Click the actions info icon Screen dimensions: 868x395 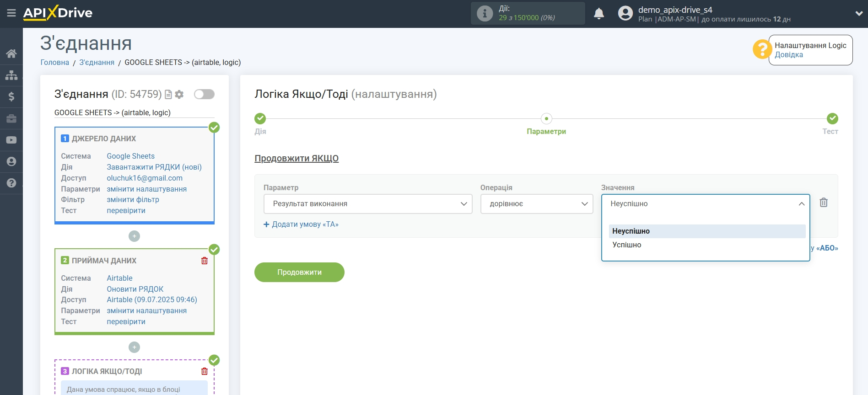(x=485, y=13)
